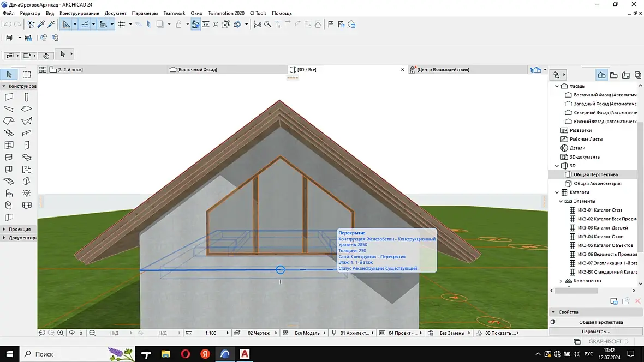The image size is (644, 362).
Task: Click the Pick Up Parameters eyedropper icon
Action: [x=41, y=25]
